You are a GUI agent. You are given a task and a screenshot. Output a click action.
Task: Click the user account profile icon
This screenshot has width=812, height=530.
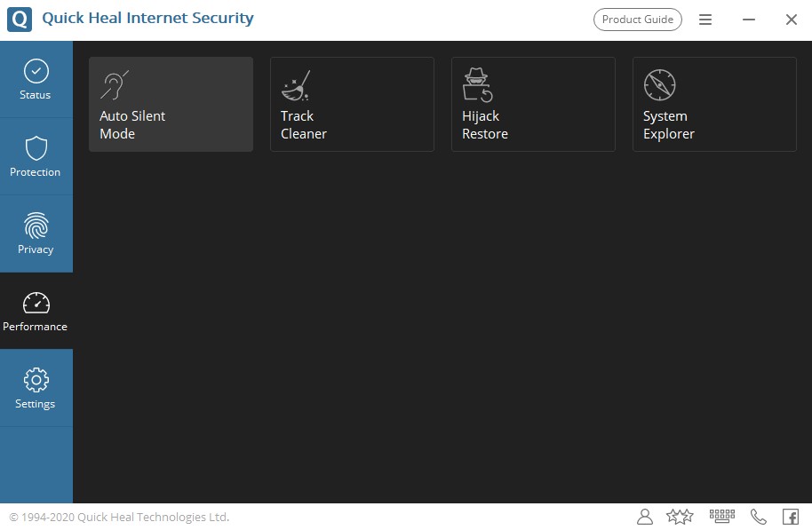645,517
